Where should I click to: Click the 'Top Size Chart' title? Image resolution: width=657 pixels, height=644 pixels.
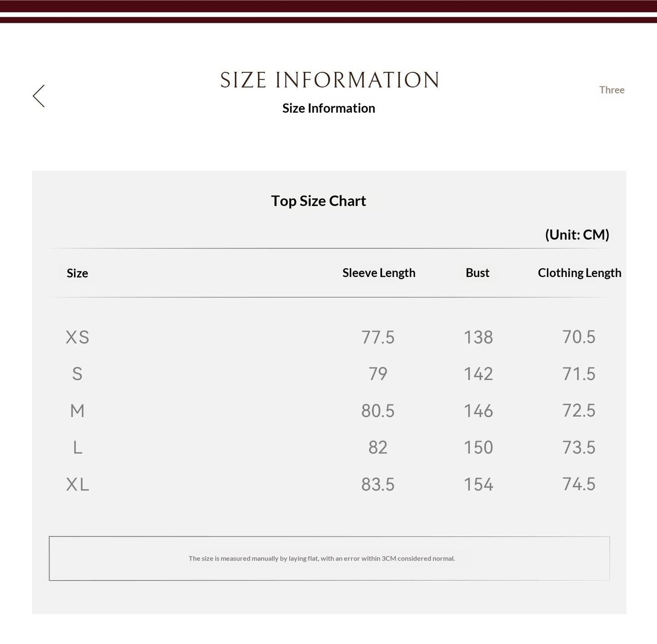(318, 201)
